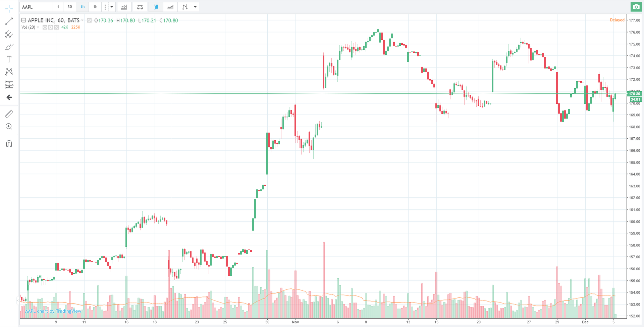This screenshot has height=327, width=644.
Task: Switch to the 1 minute interval
Action: 58,7
